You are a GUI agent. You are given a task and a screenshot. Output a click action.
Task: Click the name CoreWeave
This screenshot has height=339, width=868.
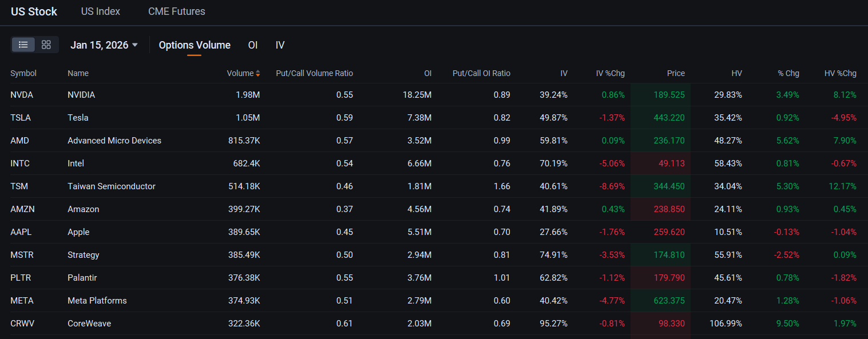click(x=89, y=324)
